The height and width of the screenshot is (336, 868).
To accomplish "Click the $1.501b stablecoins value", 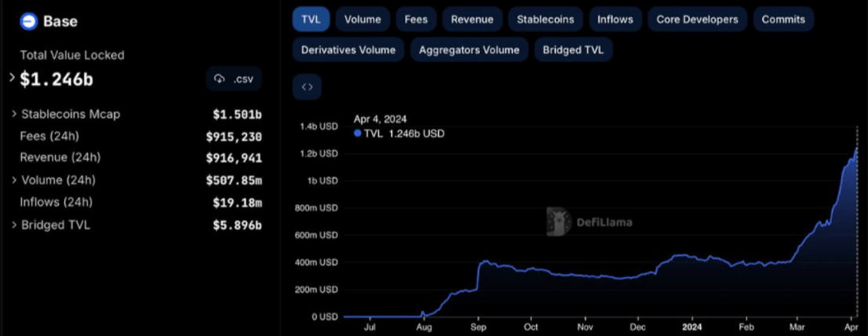I will tap(238, 114).
